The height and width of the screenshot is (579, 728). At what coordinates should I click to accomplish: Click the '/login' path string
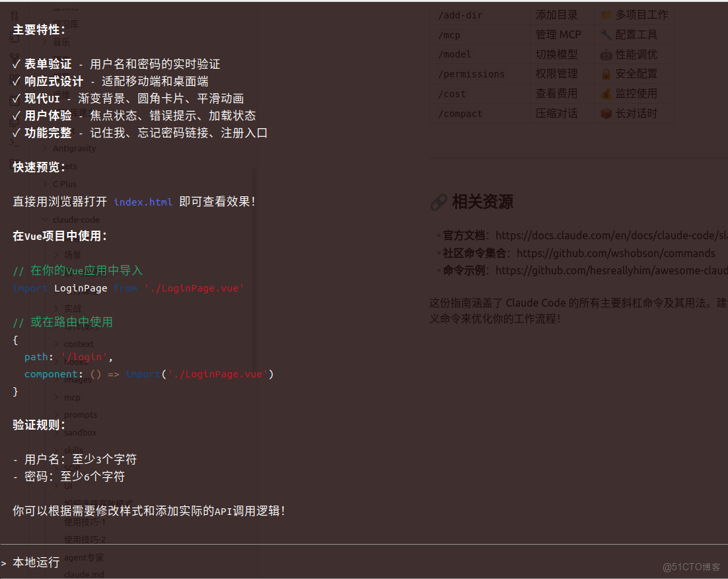84,357
